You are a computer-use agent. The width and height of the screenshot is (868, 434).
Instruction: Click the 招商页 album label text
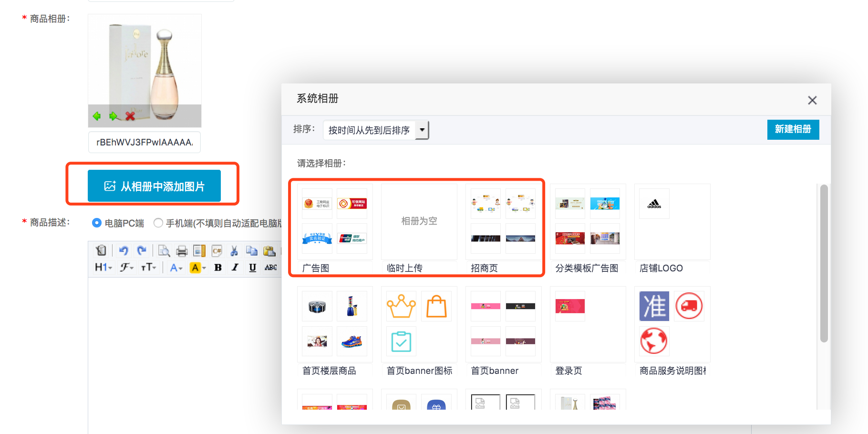tap(484, 268)
